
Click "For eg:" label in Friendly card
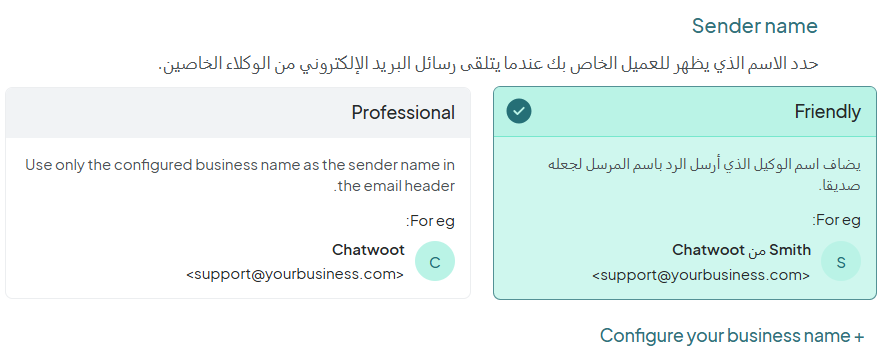[836, 220]
